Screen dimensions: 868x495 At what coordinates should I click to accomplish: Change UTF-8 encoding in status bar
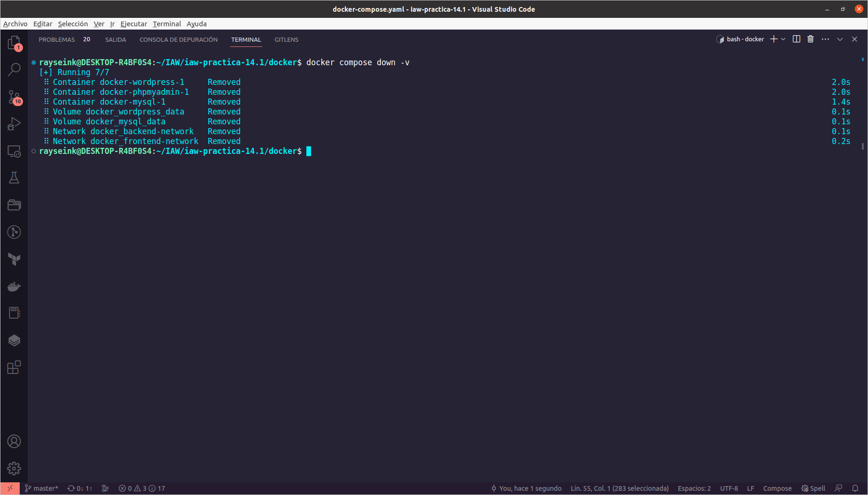click(729, 488)
